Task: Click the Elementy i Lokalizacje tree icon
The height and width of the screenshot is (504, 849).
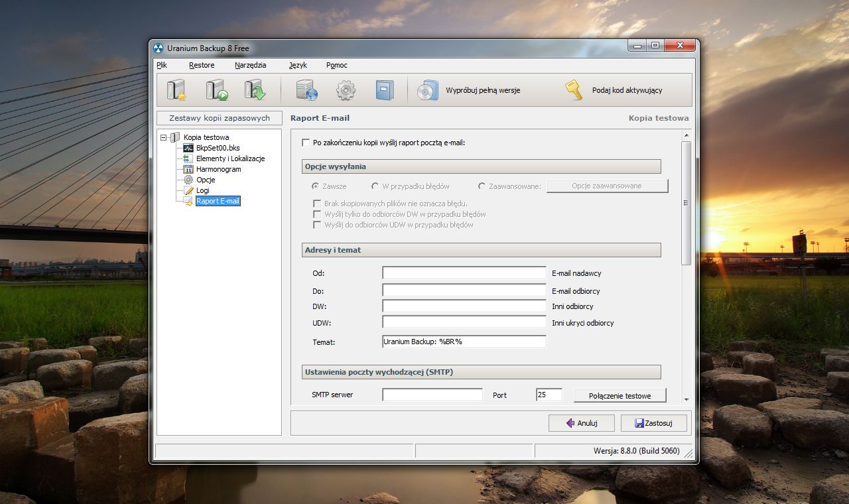Action: [x=188, y=158]
